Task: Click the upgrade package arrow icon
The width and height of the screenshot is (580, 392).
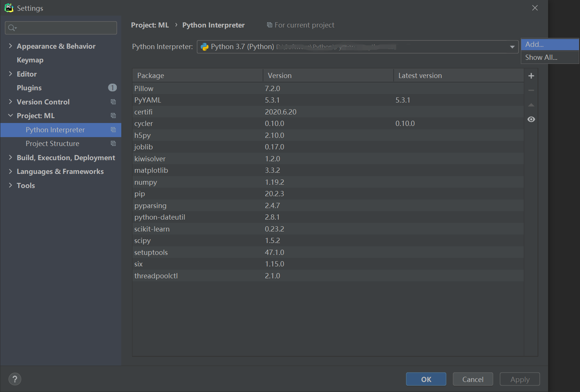Action: tap(531, 105)
